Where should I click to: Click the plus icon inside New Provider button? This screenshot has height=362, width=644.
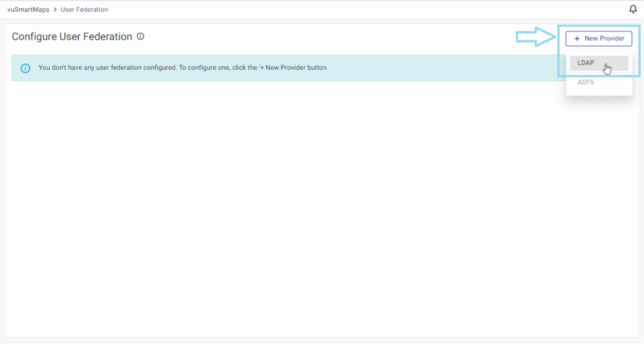pos(577,38)
